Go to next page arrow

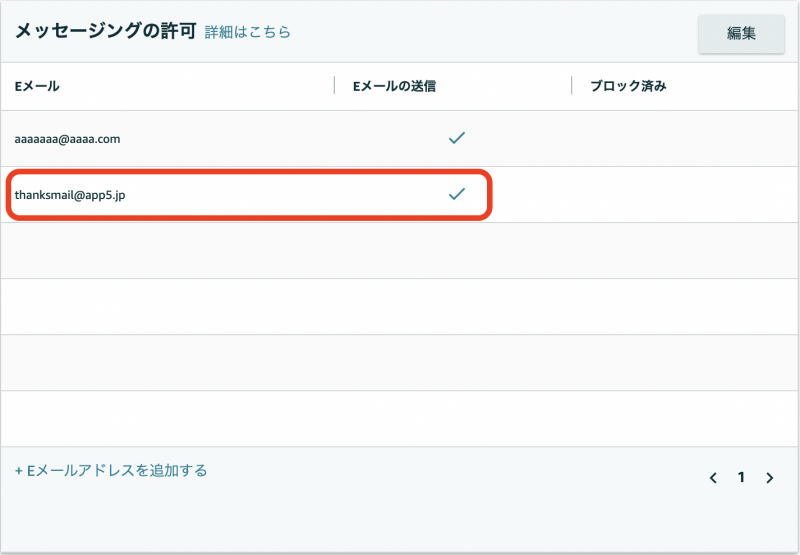point(769,478)
